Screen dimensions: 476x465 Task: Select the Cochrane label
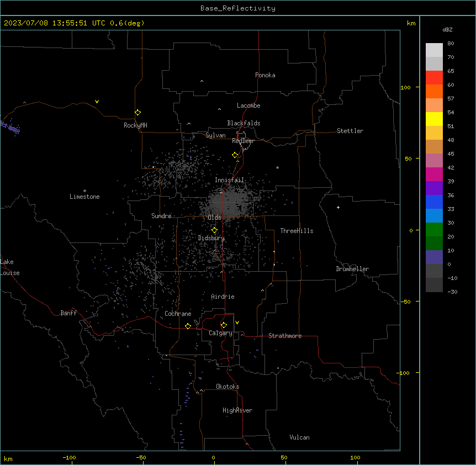click(x=178, y=314)
